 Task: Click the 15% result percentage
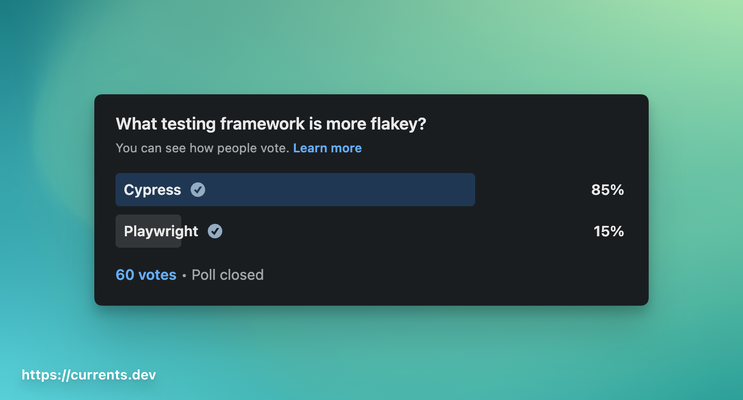click(608, 231)
